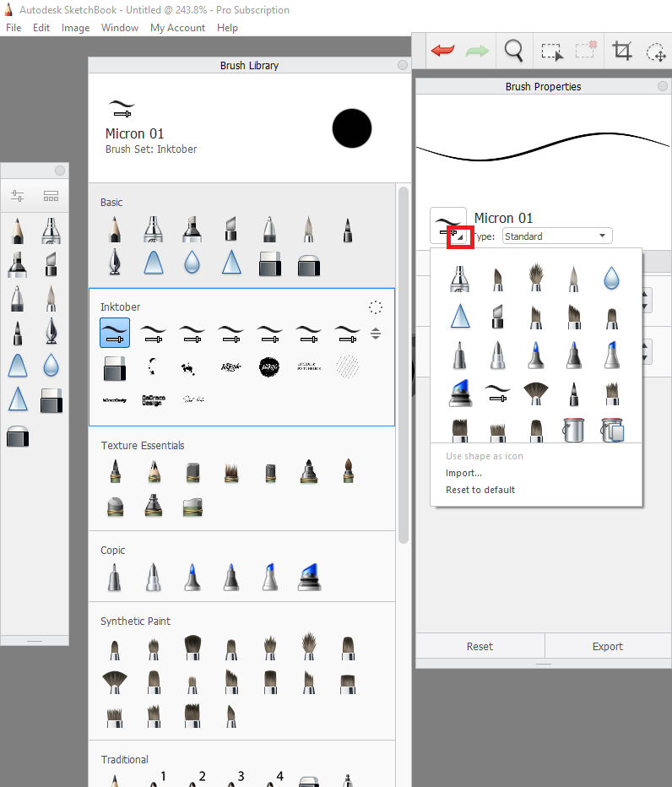Choose Import... in icon picker menu

click(x=463, y=473)
